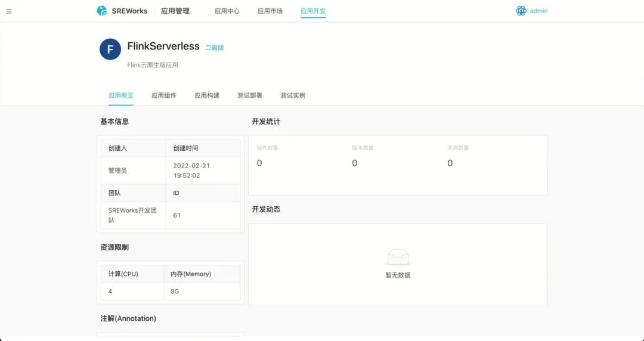
Task: Click the SREWorks logo icon
Action: [102, 11]
